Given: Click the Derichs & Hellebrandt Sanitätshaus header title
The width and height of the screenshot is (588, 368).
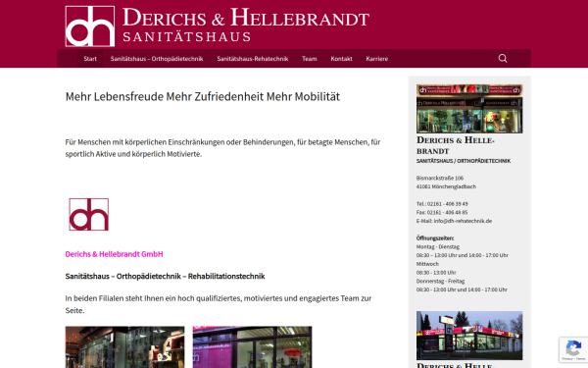Looking at the screenshot, I should (246, 25).
